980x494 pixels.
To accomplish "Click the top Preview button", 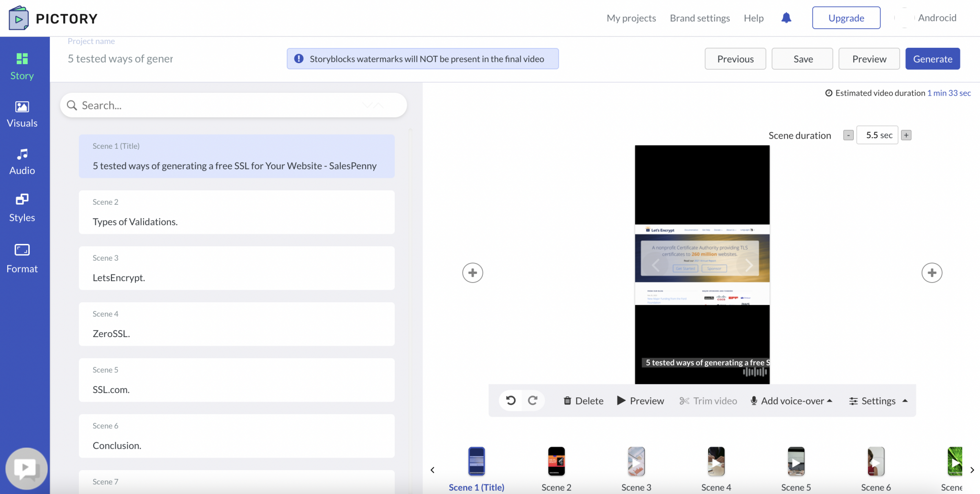I will click(x=869, y=59).
